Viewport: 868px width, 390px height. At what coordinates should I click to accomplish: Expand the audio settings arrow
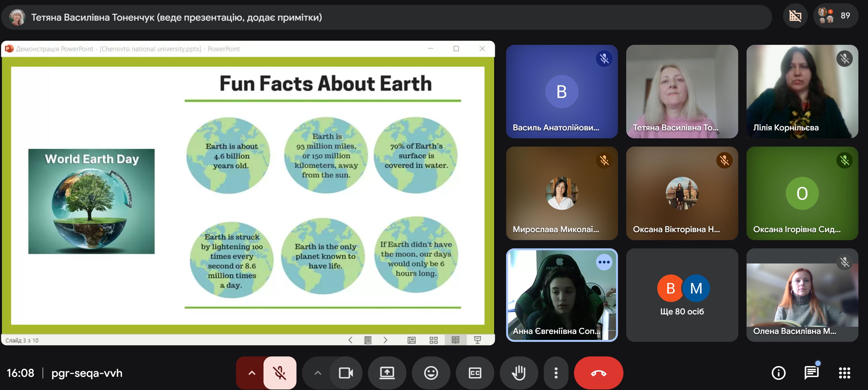(x=251, y=373)
